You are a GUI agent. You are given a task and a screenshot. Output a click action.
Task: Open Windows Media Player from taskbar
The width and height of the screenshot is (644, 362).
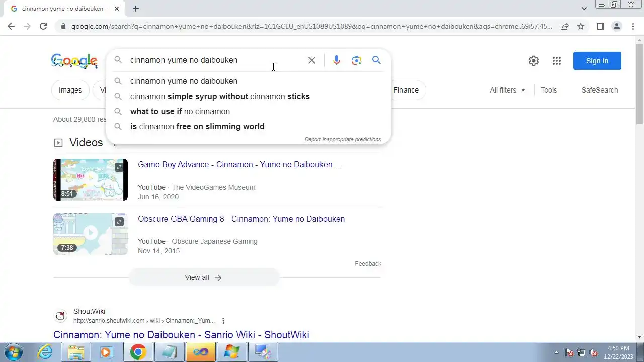[106, 352]
